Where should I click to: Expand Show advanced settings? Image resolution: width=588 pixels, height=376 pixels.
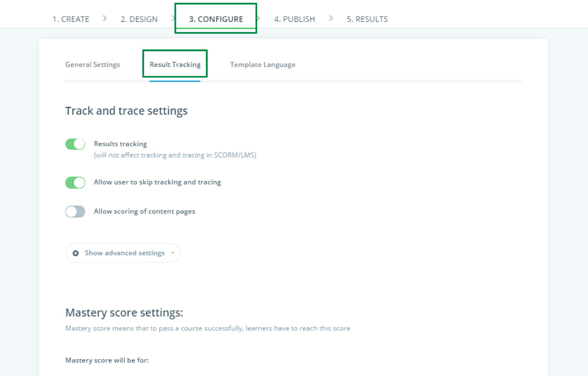[123, 253]
